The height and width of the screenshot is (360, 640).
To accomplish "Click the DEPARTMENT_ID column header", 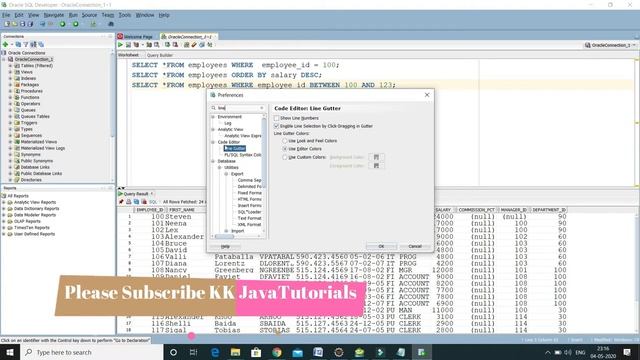I will click(x=549, y=210).
